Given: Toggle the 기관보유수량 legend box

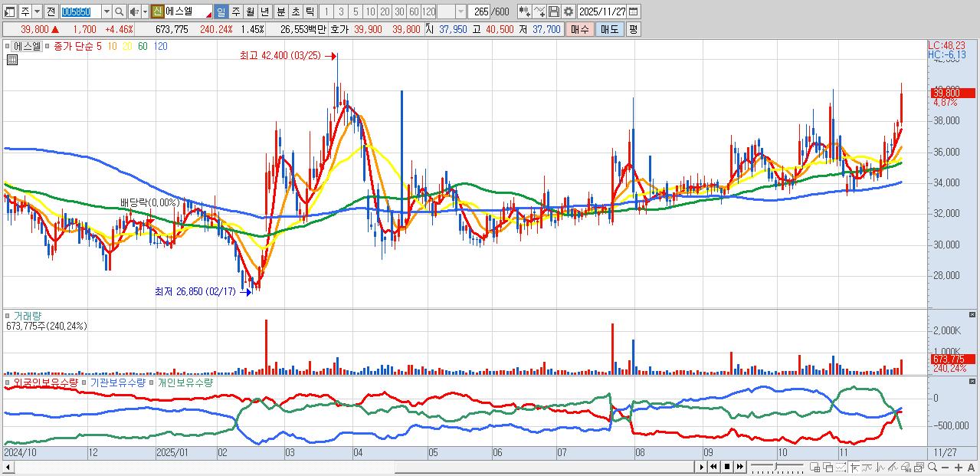Looking at the screenshot, I should [x=85, y=382].
